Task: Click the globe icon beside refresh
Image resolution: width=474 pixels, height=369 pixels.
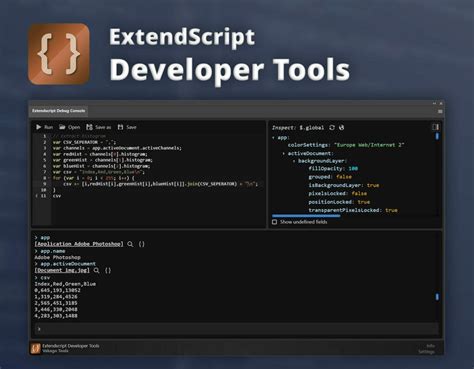Action: tap(341, 127)
